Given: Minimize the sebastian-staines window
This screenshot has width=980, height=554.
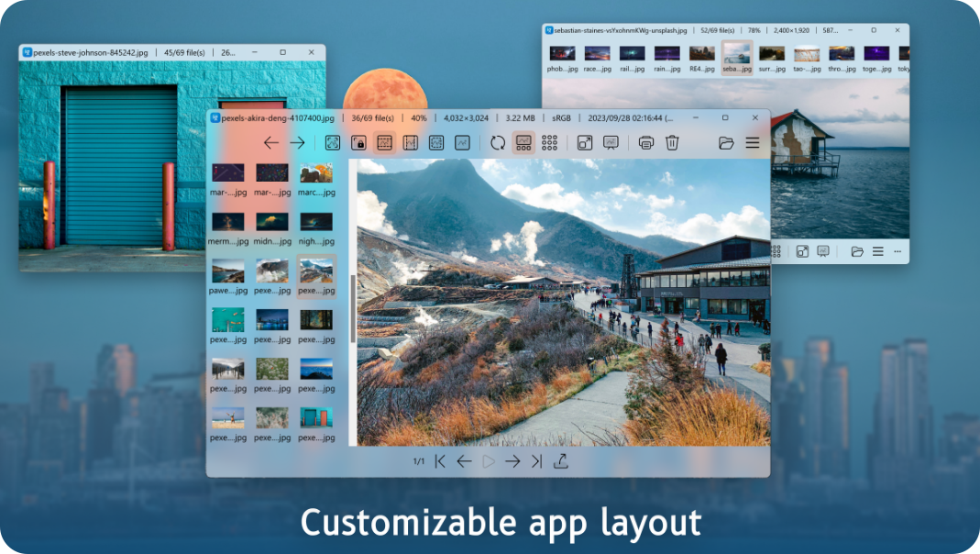Looking at the screenshot, I should pos(851,30).
